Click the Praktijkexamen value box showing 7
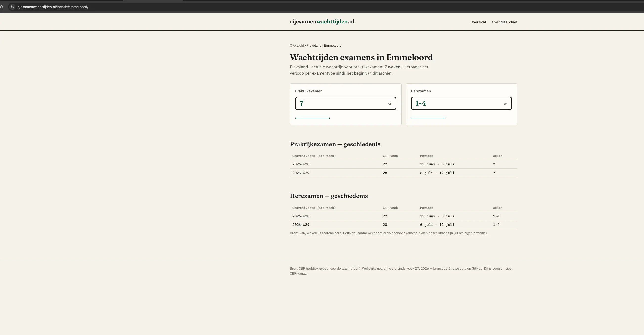This screenshot has width=644, height=335. pyautogui.click(x=345, y=103)
